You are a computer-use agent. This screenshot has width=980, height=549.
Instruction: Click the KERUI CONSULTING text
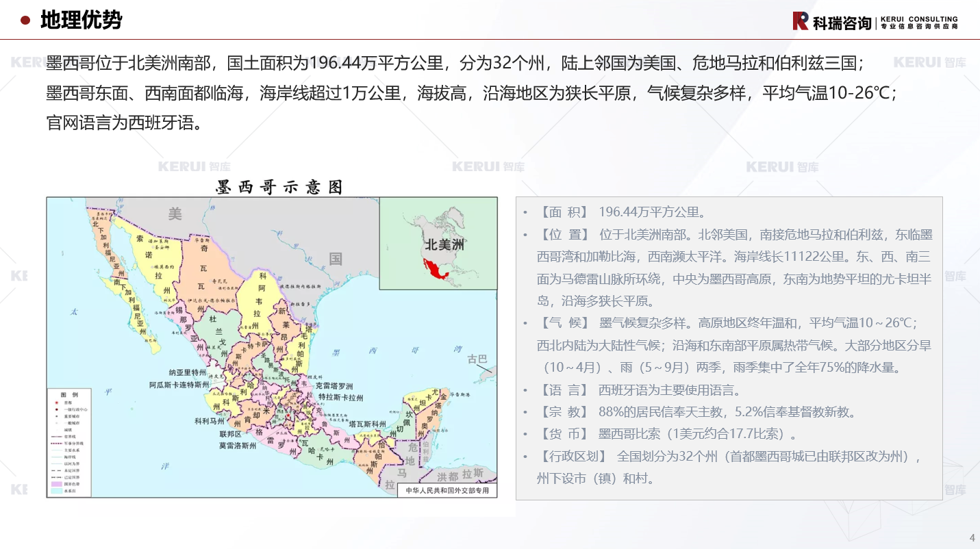[918, 18]
